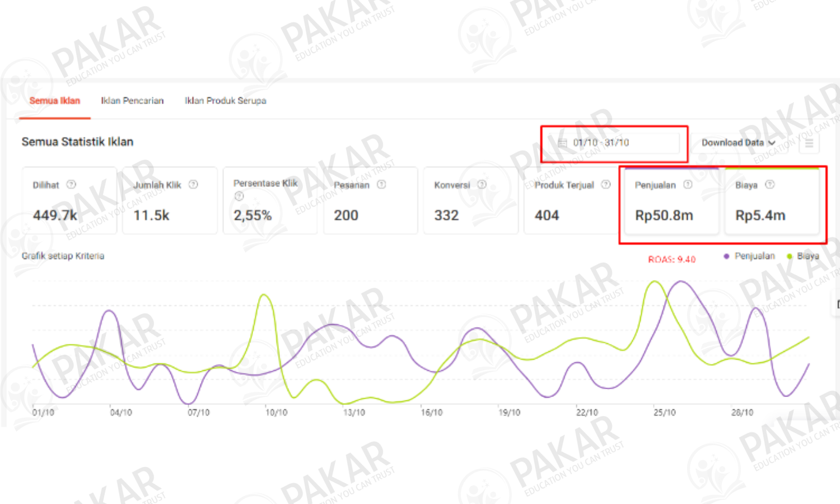Toggle the Dilihat metric card

(x=69, y=202)
